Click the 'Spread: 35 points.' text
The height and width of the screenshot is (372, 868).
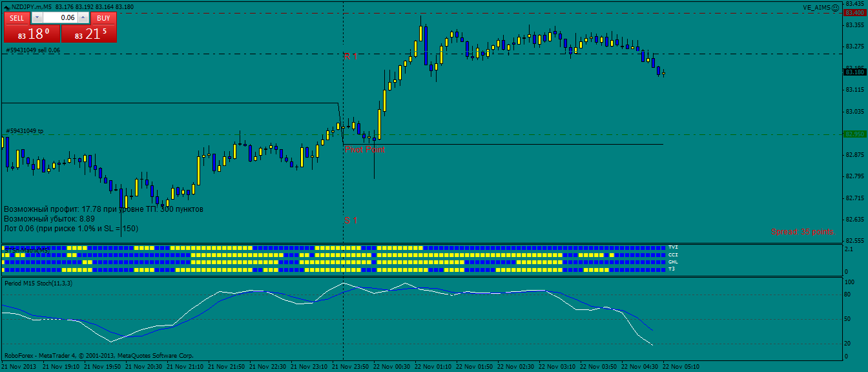click(803, 231)
